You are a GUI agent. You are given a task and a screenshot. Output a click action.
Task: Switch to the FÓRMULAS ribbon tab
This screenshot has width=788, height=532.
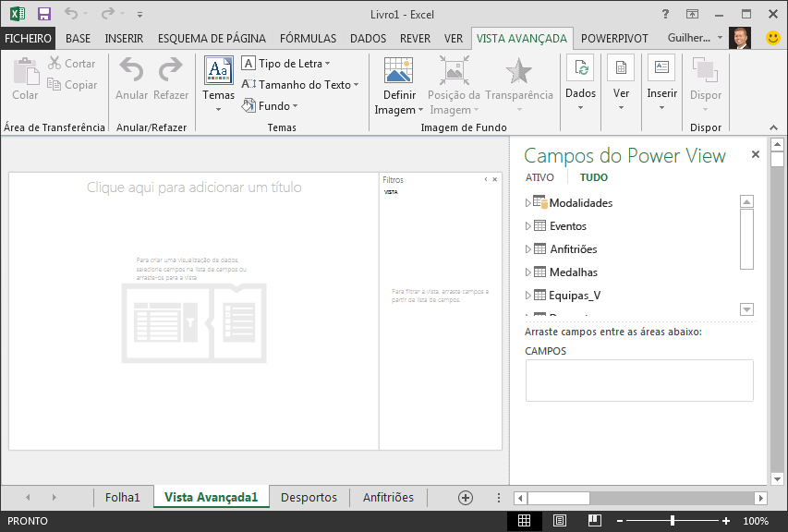308,39
